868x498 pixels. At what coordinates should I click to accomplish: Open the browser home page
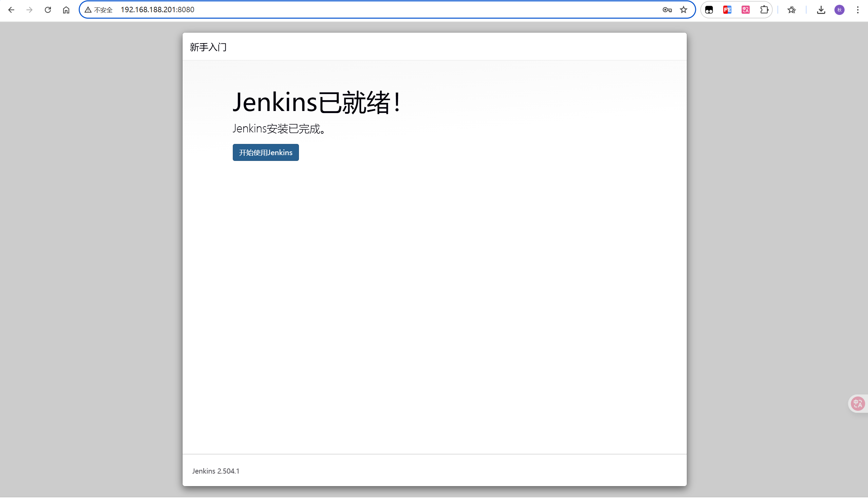[66, 10]
